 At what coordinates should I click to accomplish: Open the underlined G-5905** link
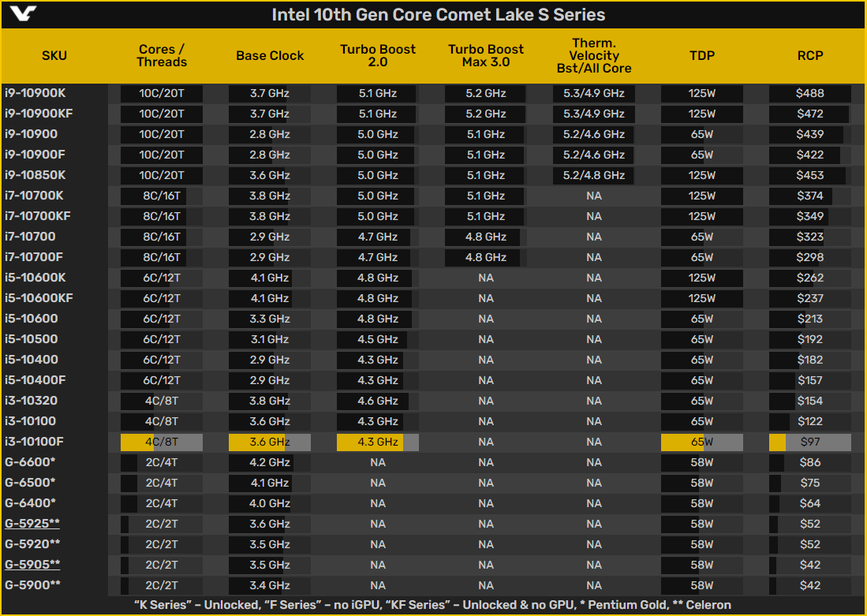coord(32,565)
